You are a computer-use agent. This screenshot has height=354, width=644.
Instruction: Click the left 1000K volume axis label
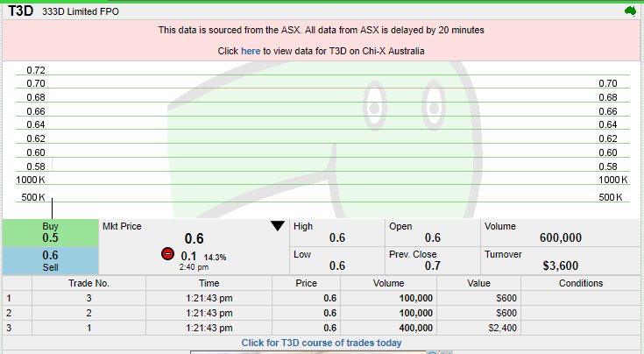pyautogui.click(x=31, y=180)
